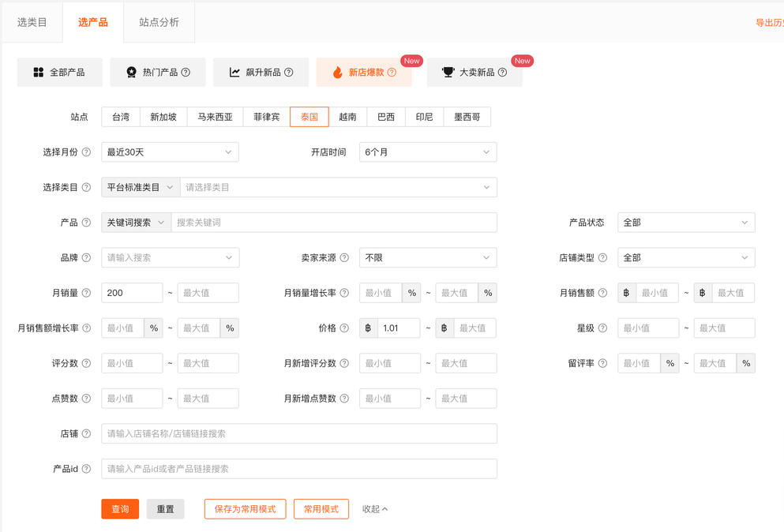Image resolution: width=784 pixels, height=532 pixels.
Task: Click help icon beside 月新增评分数
Action: pos(344,363)
